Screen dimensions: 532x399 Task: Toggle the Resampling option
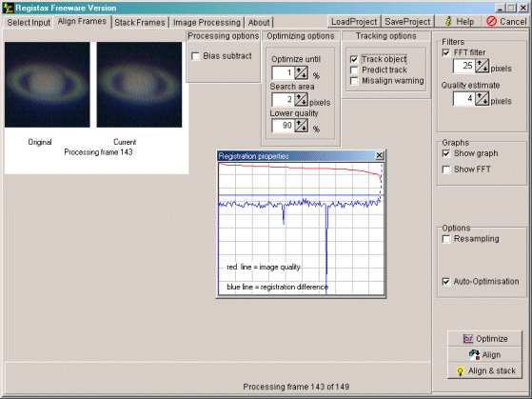click(446, 239)
